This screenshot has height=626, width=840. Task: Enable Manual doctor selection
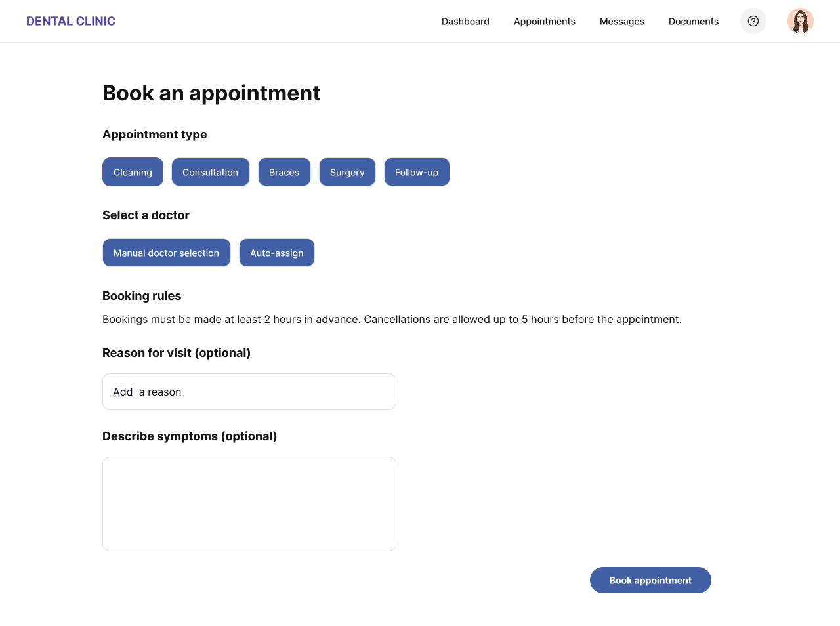[166, 253]
